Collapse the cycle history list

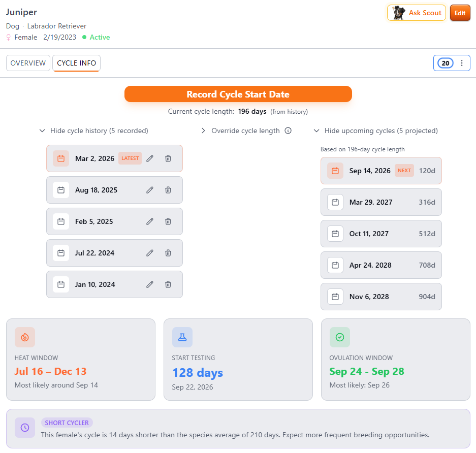click(94, 131)
